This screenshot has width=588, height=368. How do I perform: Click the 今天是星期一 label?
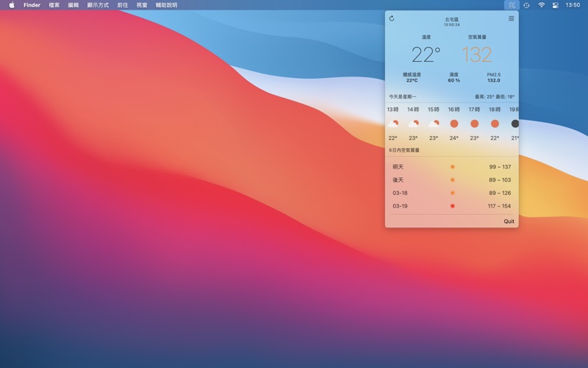(402, 96)
